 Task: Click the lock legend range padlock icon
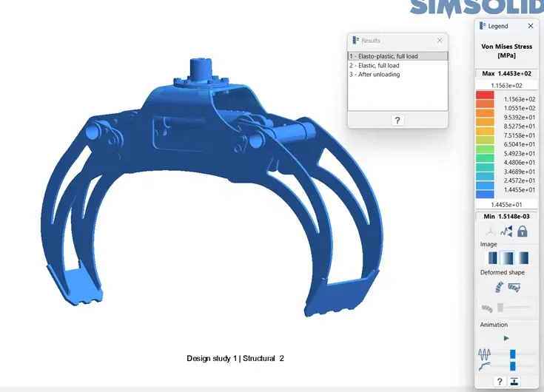[523, 232]
